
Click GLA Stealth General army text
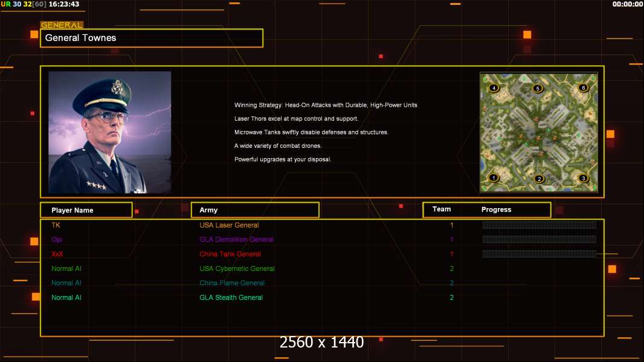click(x=231, y=297)
